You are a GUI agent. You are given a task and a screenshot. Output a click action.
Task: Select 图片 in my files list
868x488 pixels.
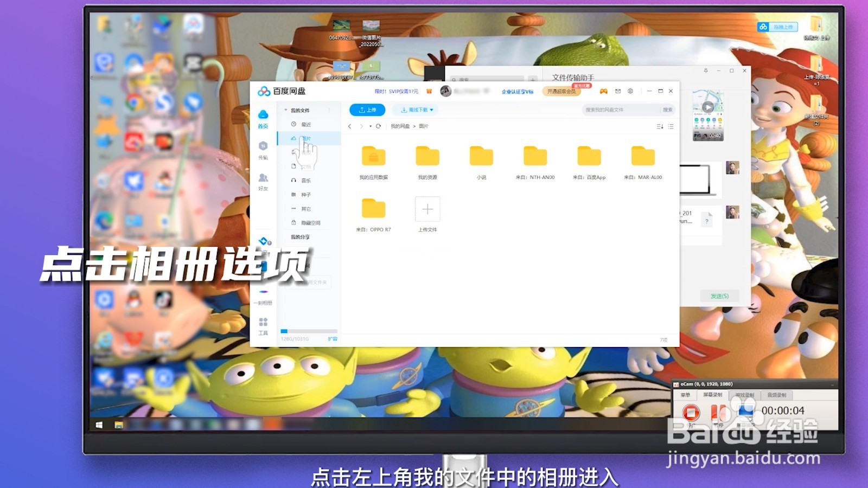[309, 138]
